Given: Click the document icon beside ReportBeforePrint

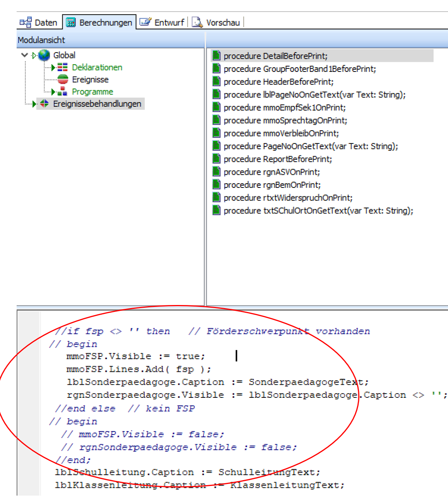Looking at the screenshot, I should (217, 159).
